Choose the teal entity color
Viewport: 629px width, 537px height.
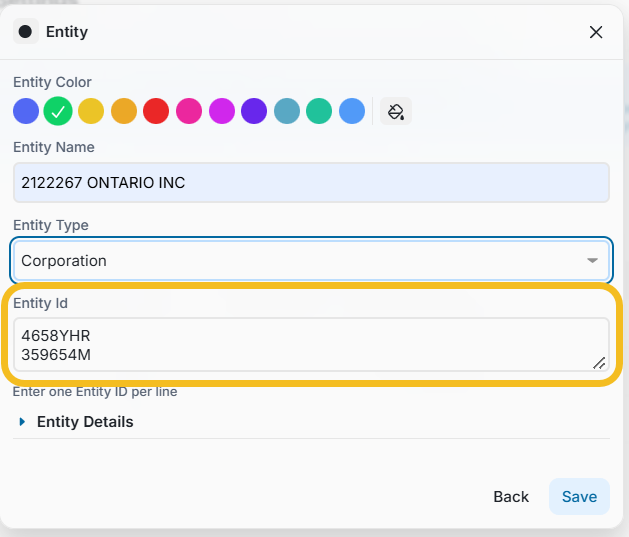coord(319,111)
